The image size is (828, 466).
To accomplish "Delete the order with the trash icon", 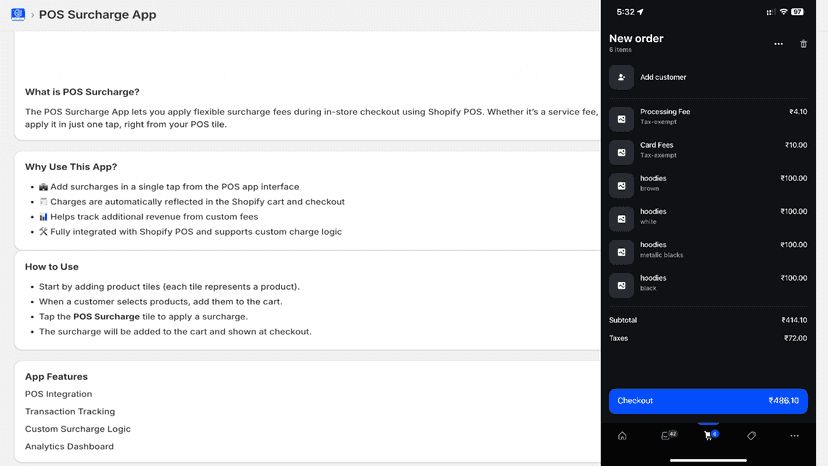I will [x=803, y=44].
